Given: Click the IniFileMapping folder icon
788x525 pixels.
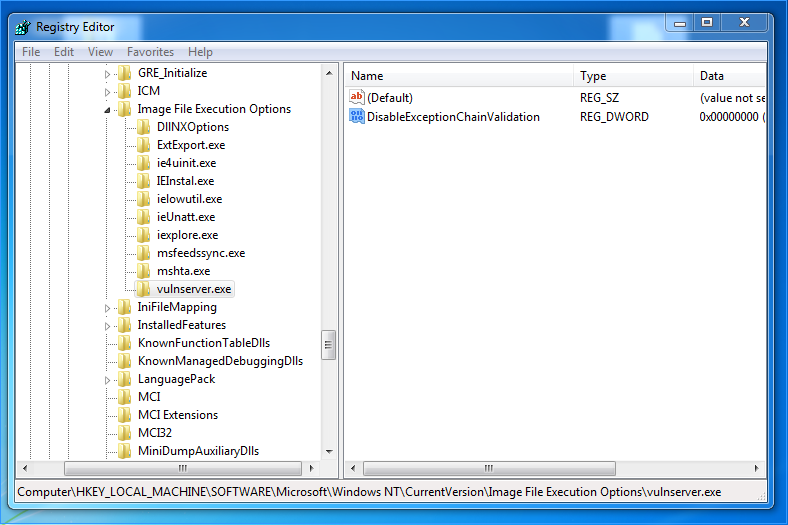Looking at the screenshot, I should point(125,307).
